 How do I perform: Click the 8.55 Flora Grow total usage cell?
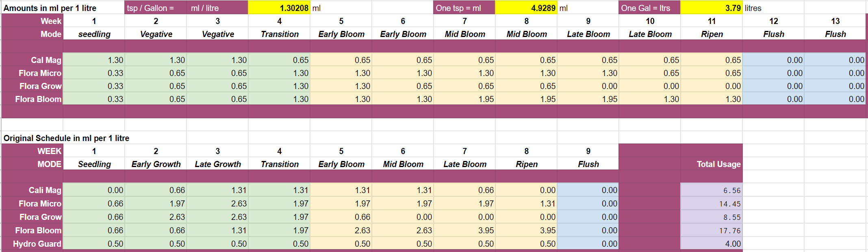click(x=712, y=217)
